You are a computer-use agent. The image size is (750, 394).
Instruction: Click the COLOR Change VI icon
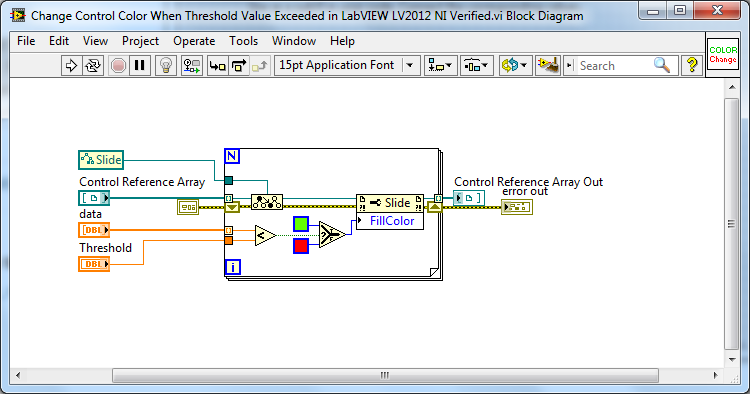pos(723,55)
